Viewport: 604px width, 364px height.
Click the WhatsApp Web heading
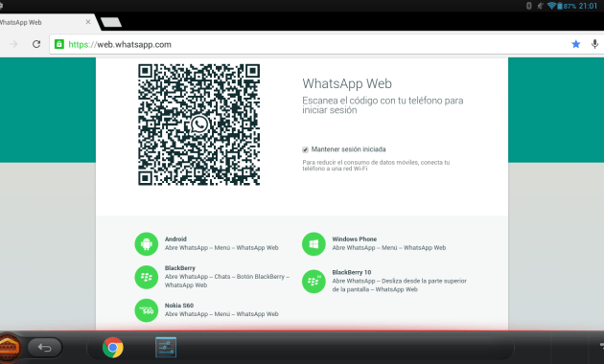[x=347, y=83]
